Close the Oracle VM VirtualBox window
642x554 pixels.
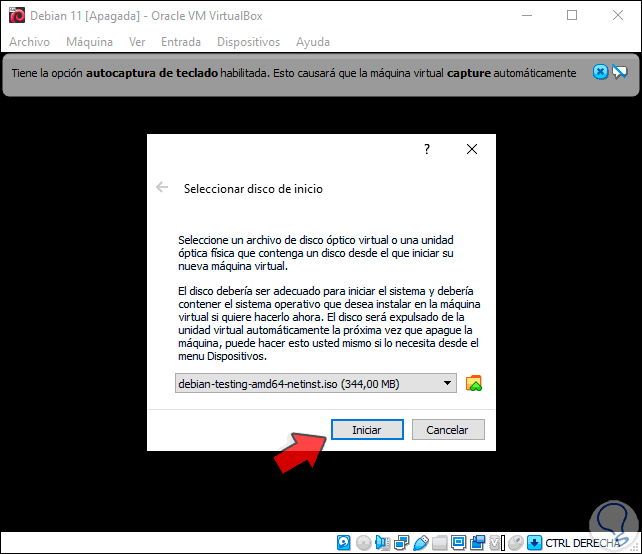click(618, 16)
